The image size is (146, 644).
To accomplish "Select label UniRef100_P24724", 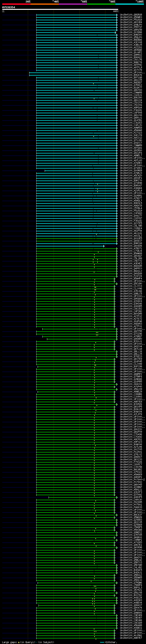I will tap(131, 276).
